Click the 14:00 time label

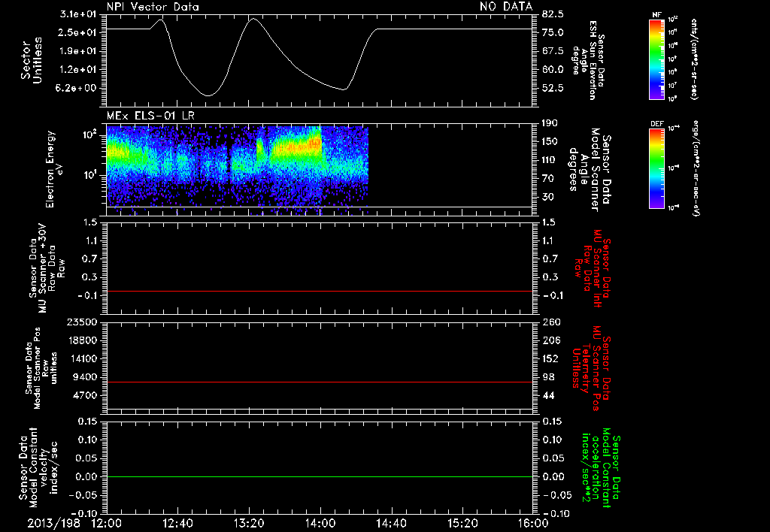click(x=320, y=524)
